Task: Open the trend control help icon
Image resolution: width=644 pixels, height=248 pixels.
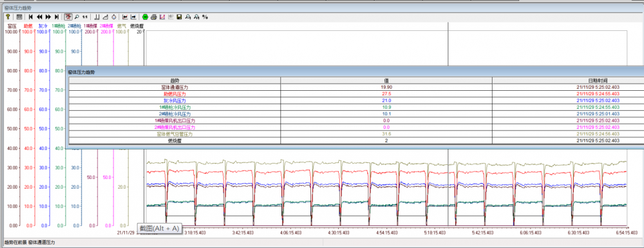Action: [7, 17]
